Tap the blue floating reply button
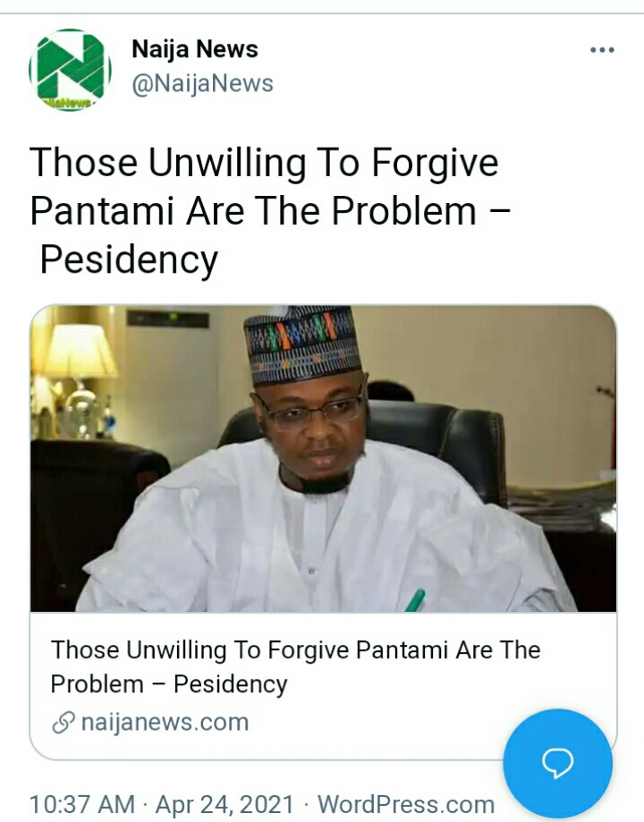 coord(557,763)
